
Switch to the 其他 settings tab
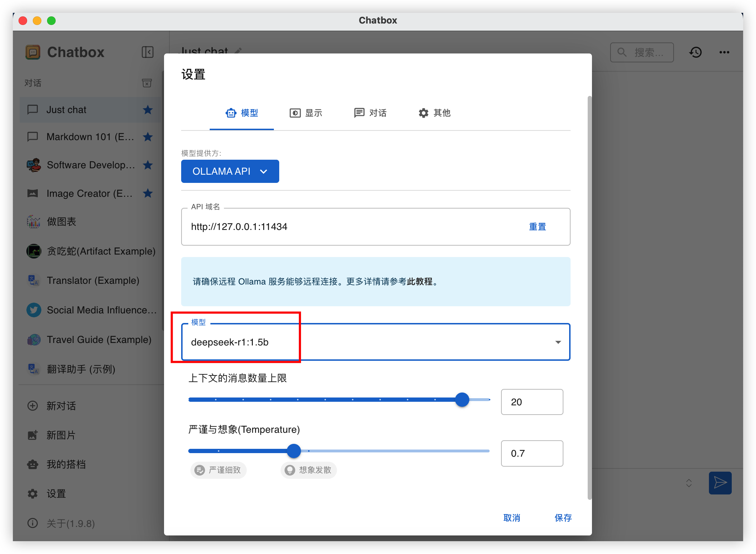(x=434, y=113)
